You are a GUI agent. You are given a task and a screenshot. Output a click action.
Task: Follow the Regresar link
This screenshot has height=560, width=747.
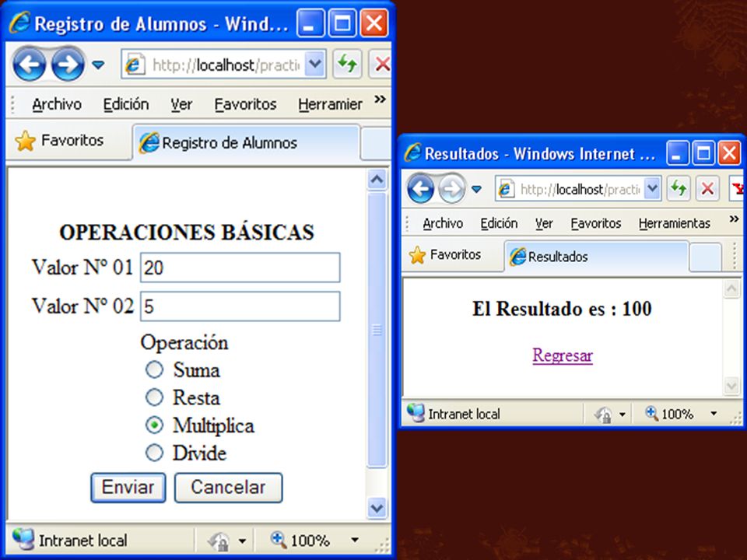[563, 355]
